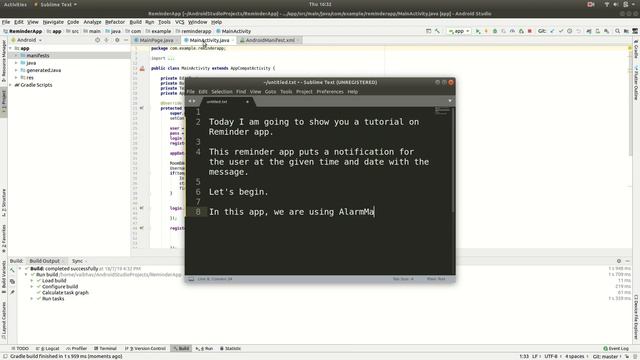640x360 pixels.
Task: Click the UTF-8 encoding in the status bar
Action: 551,356
